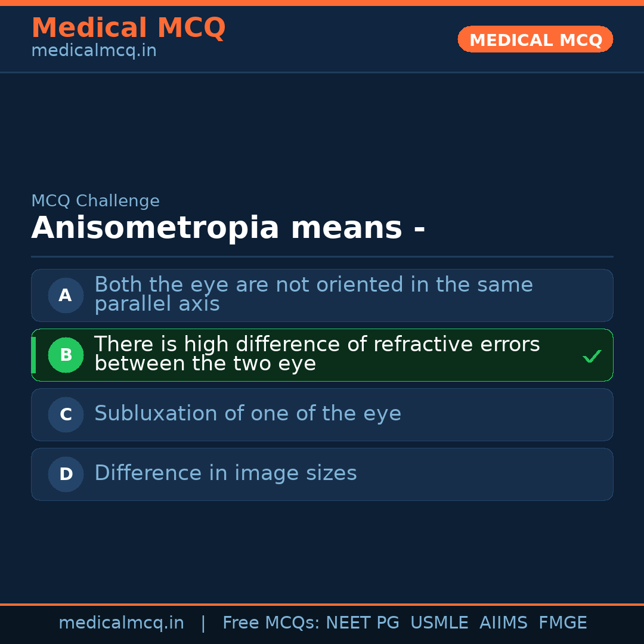
Task: Click the green checkmark icon
Action: coord(592,357)
